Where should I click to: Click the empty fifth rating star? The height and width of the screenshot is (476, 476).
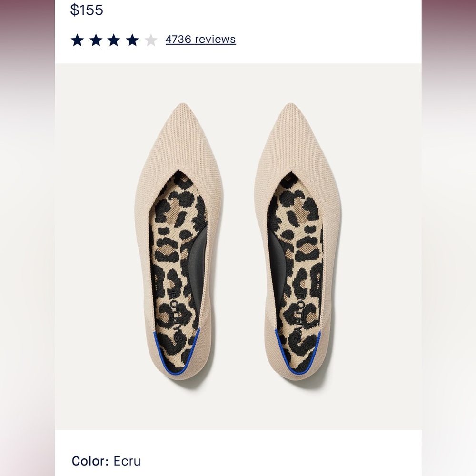click(150, 40)
